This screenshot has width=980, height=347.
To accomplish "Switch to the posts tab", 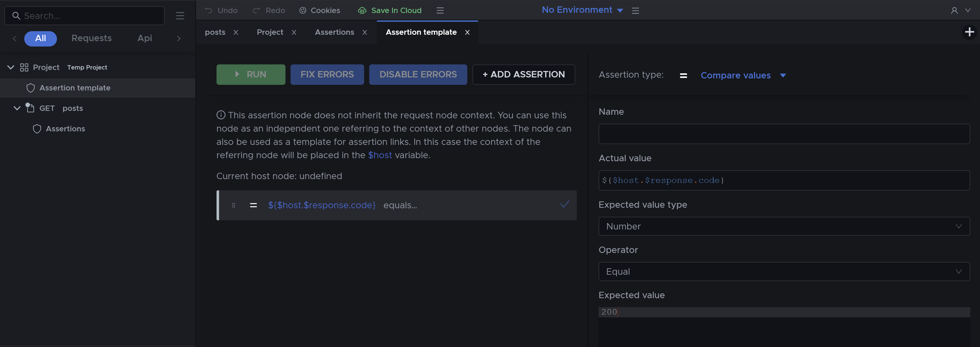I will (215, 32).
